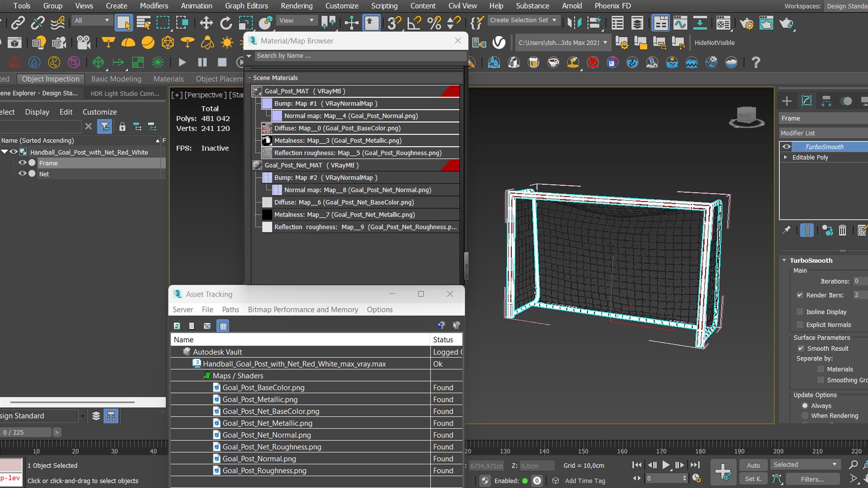Image resolution: width=868 pixels, height=488 pixels.
Task: Hide the Net object eye icon
Action: (x=22, y=174)
